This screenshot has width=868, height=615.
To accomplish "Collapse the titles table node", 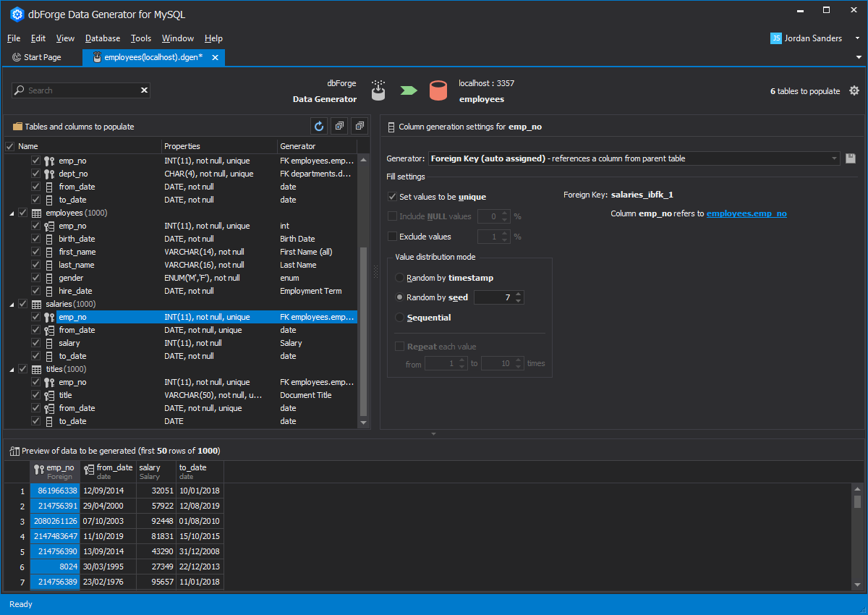I will click(x=12, y=370).
